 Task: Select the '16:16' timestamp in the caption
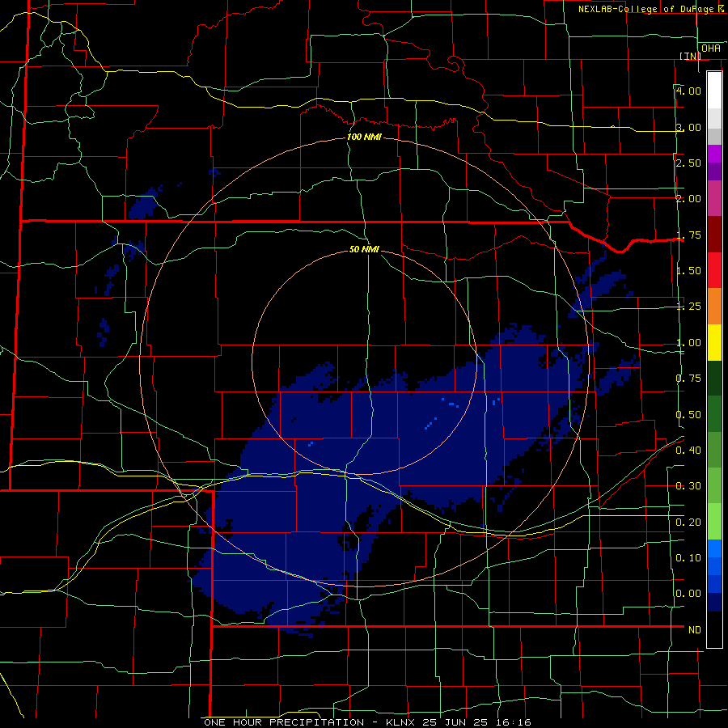point(515,722)
